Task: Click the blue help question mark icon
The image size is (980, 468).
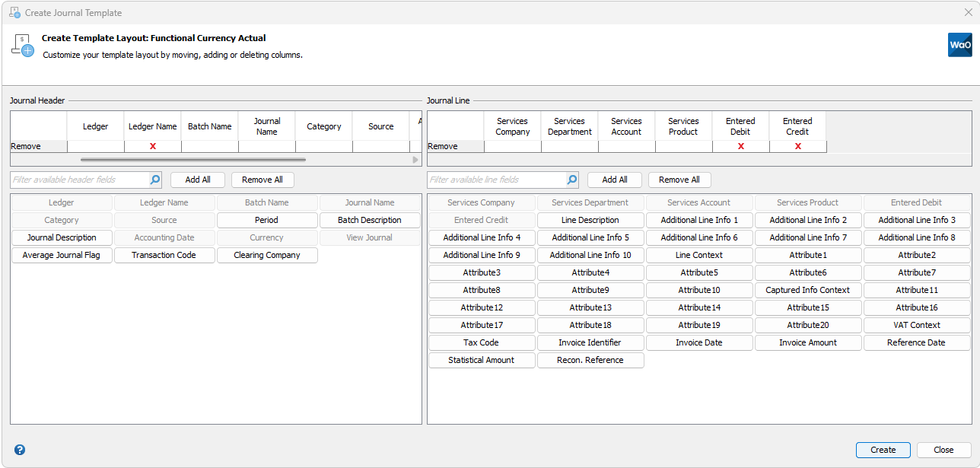Action: [x=20, y=450]
